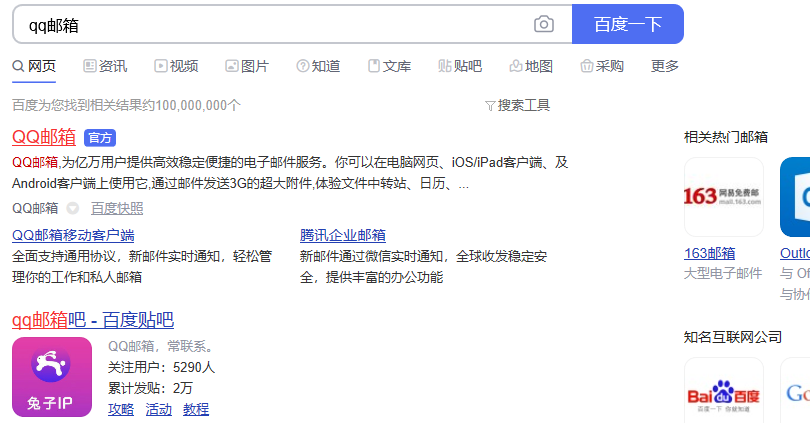Screen dimensions: 810x423
Task: Click the result count text 百度为您找到相关结果
Action: click(x=127, y=105)
